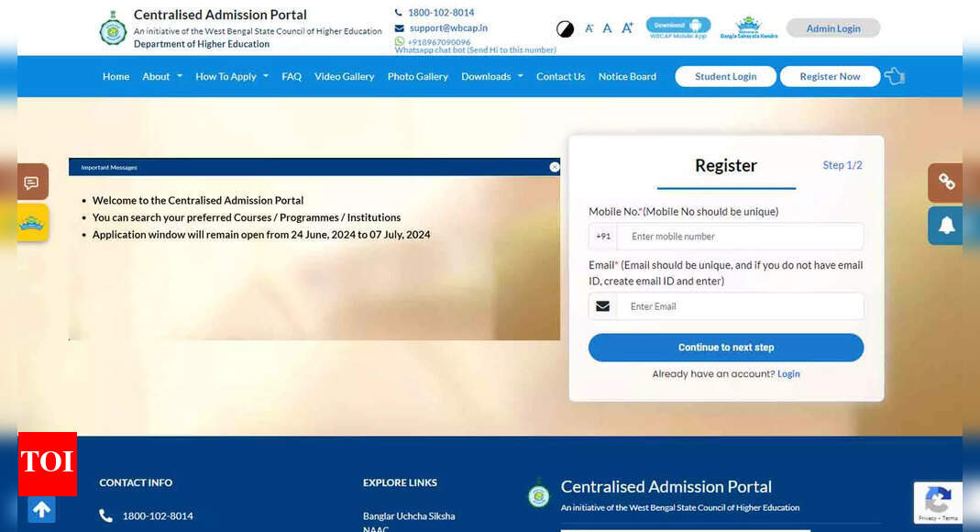Expand the Downloads dropdown
Viewport: 980px width, 532px height.
491,76
